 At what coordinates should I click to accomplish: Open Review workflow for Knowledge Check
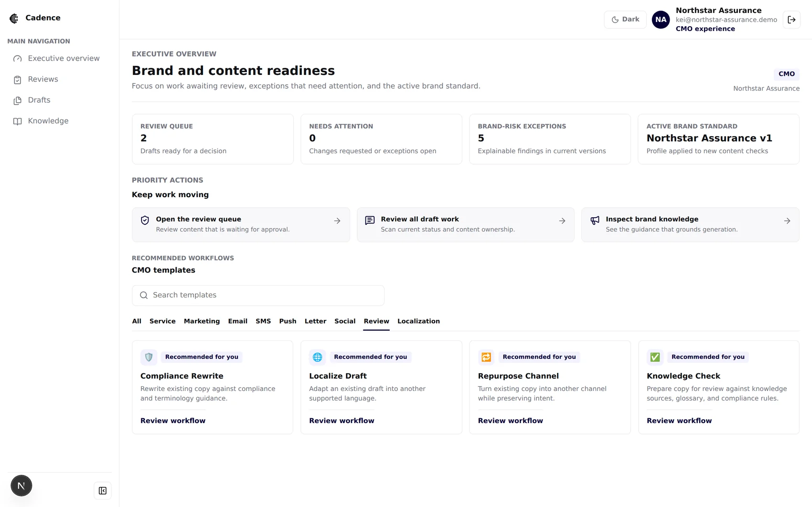click(x=679, y=421)
